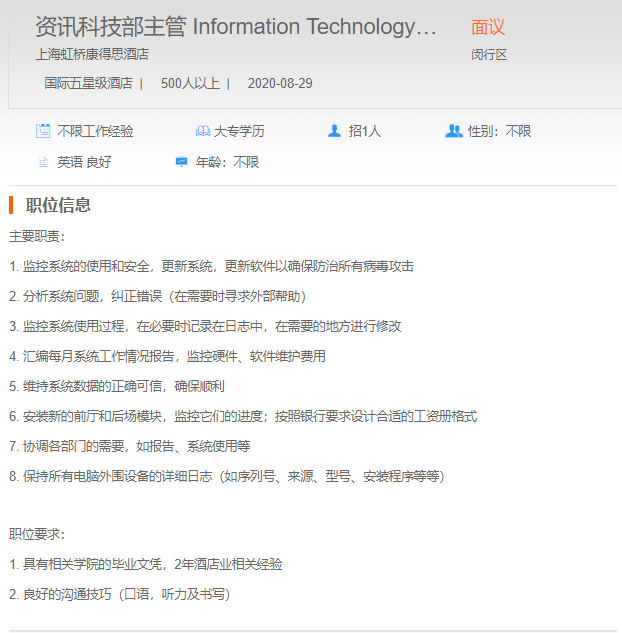The image size is (622, 633).
Task: Click the 国际五星级酒店 category tag
Action: (89, 83)
